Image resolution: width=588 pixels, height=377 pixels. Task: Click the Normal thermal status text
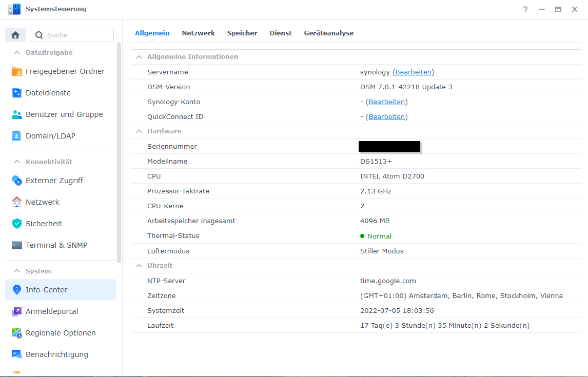point(379,236)
